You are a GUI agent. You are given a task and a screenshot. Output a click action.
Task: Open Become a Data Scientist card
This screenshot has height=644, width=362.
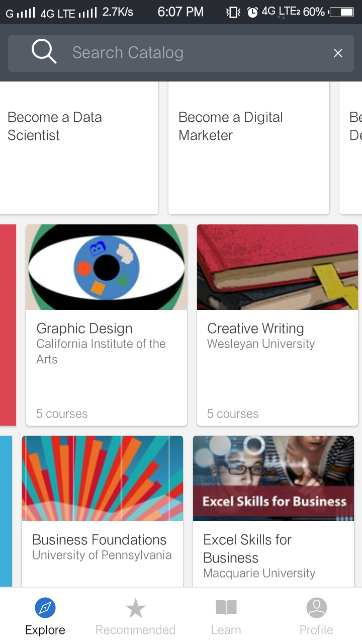click(78, 148)
